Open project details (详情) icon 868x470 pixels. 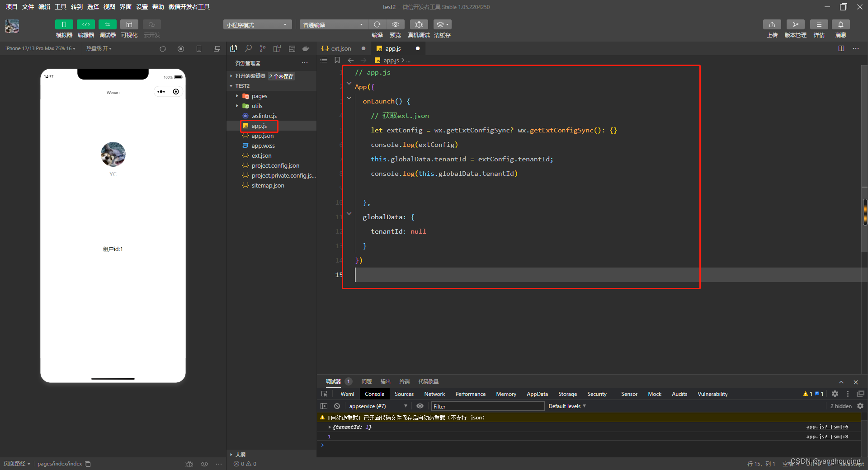click(x=819, y=24)
